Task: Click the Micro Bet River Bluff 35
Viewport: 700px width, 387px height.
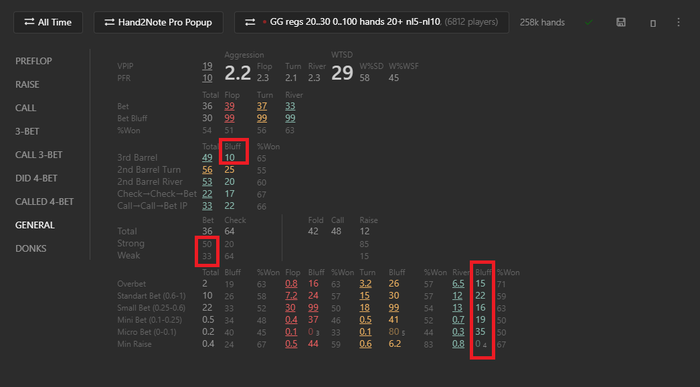Action: [480, 332]
